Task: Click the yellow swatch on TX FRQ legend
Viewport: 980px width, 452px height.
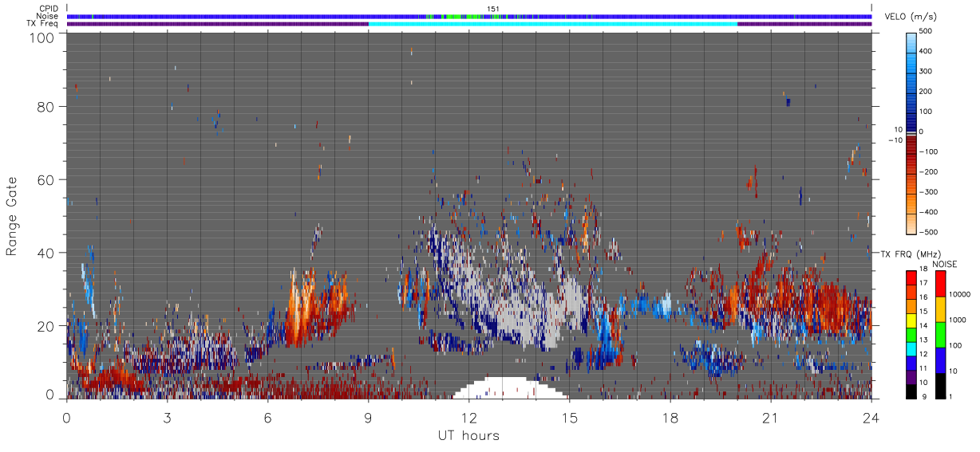Action: tap(911, 320)
